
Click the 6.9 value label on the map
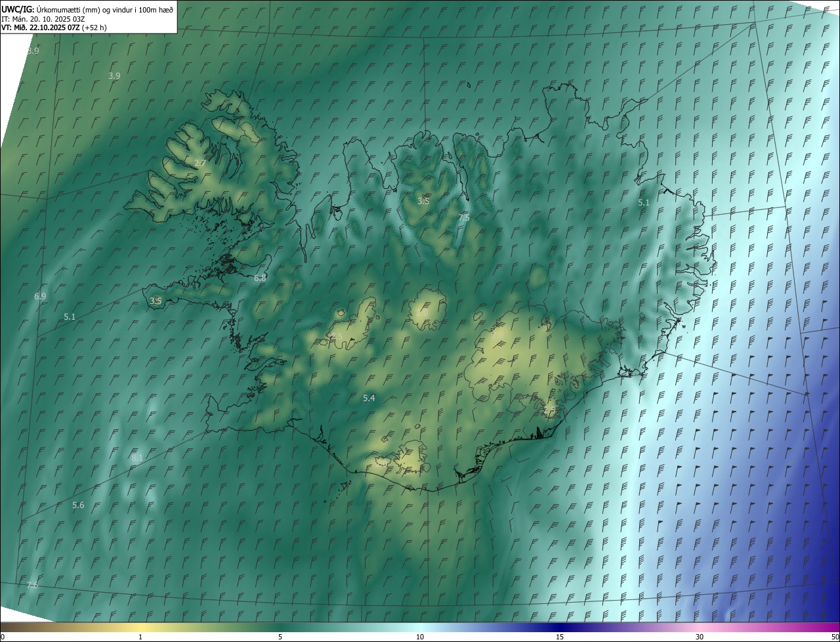coord(41,297)
